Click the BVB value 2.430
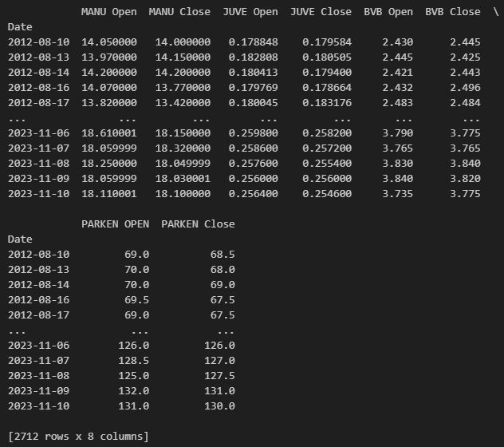This screenshot has width=504, height=447. (x=398, y=42)
